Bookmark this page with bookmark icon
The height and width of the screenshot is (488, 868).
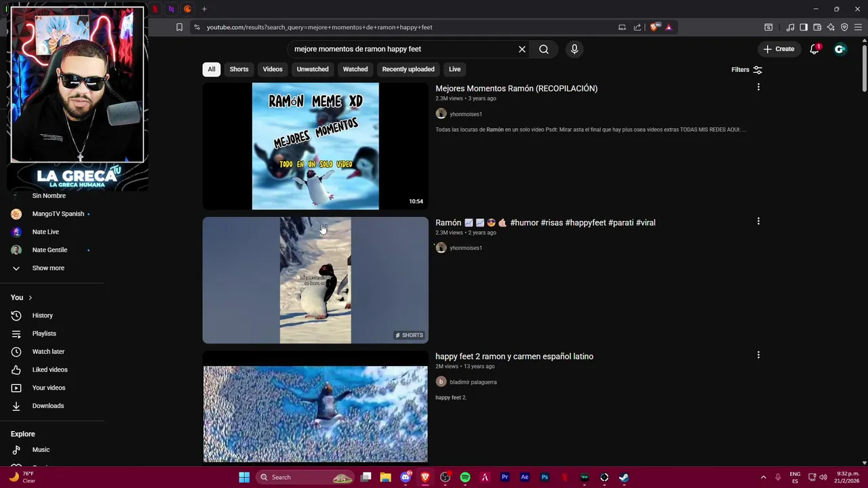pyautogui.click(x=179, y=27)
